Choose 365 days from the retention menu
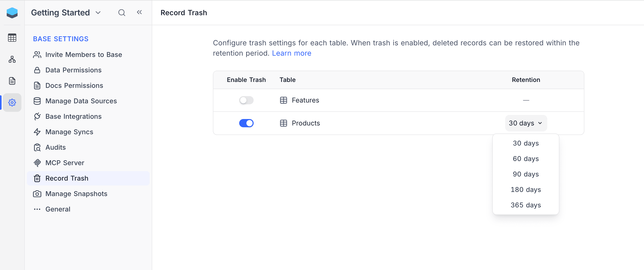 pos(526,205)
